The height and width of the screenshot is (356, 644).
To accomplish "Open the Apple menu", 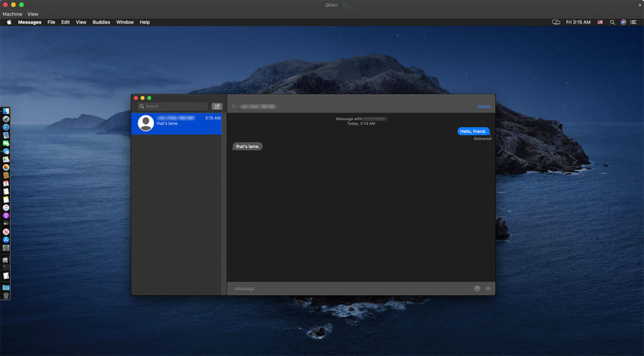I will point(9,23).
